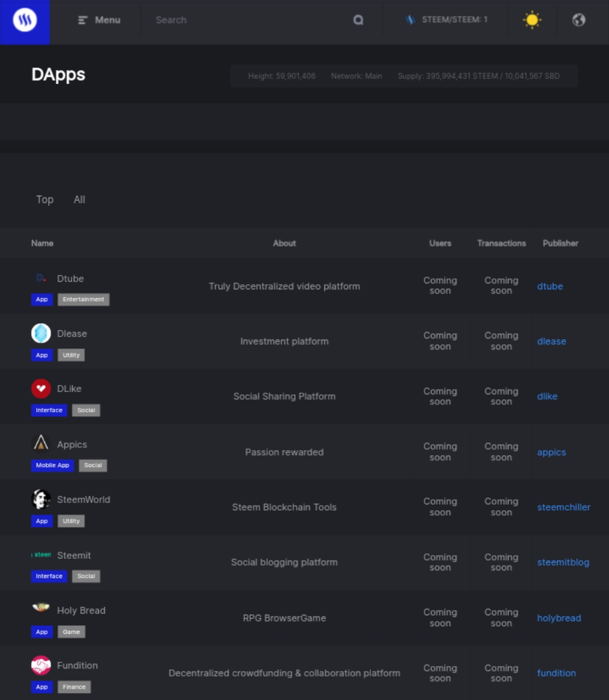This screenshot has width=609, height=700.
Task: Click 'Passion rewarded' description
Action: pos(284,452)
